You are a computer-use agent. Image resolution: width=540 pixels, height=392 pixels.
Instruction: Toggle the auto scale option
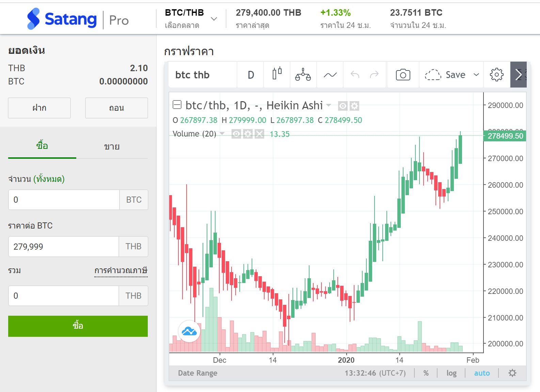point(482,373)
